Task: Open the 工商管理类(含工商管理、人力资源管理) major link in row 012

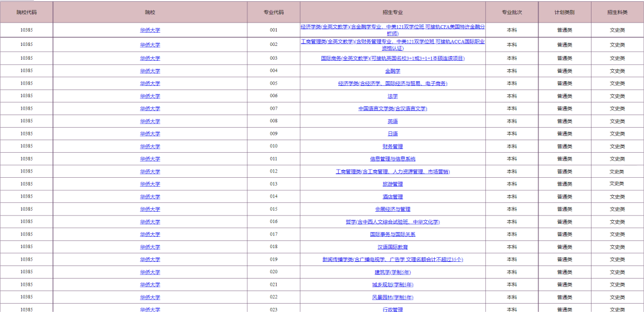Action: coord(392,171)
